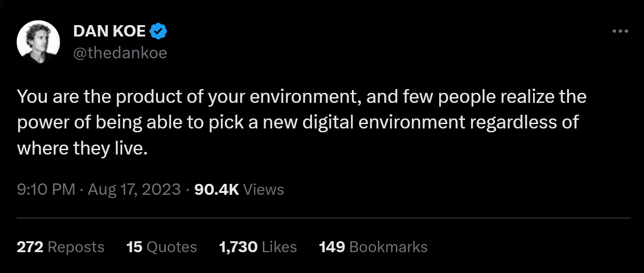
Task: Open the Reposts label link
Action: point(76,247)
